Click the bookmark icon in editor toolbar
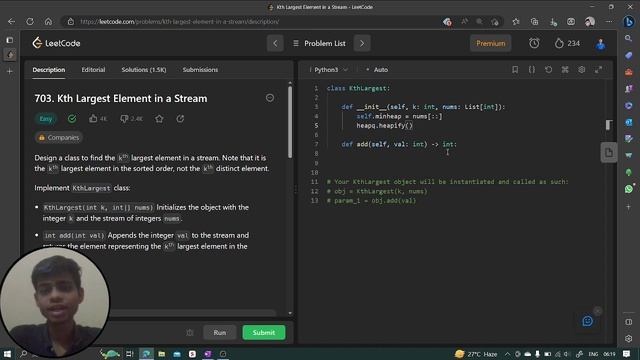640x360 pixels. [515, 70]
